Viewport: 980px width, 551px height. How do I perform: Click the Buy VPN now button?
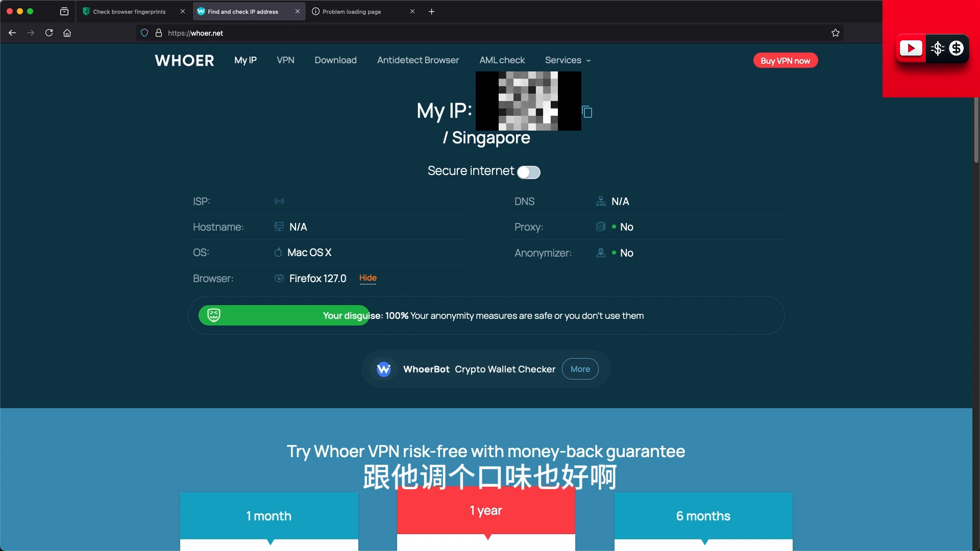point(785,60)
